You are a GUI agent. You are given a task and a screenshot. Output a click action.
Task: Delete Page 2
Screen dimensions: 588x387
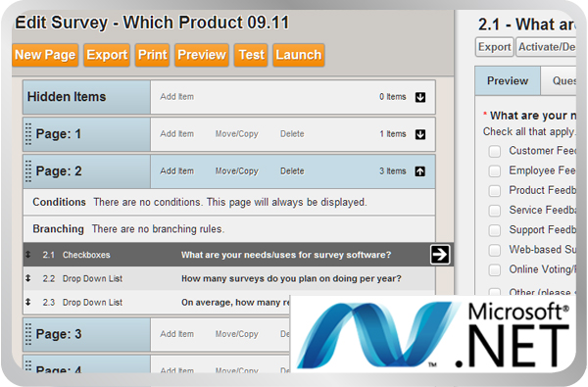coord(292,171)
